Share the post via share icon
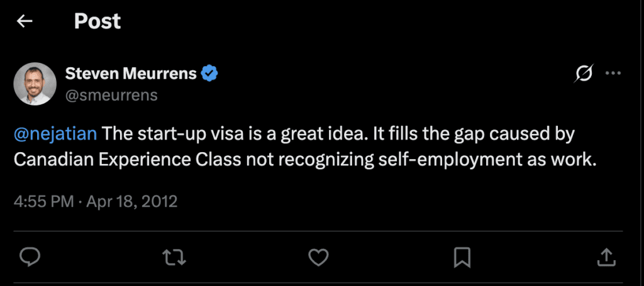The width and height of the screenshot is (644, 286). click(605, 256)
